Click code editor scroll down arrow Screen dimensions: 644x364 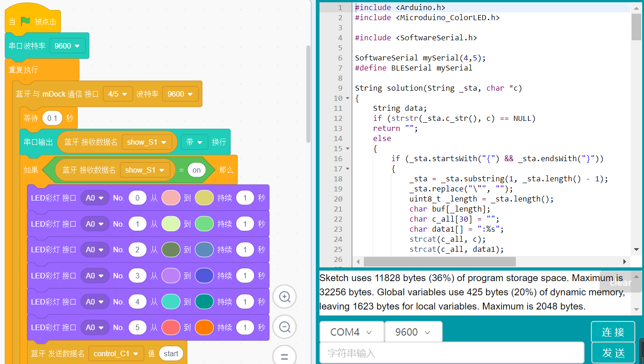636,250
